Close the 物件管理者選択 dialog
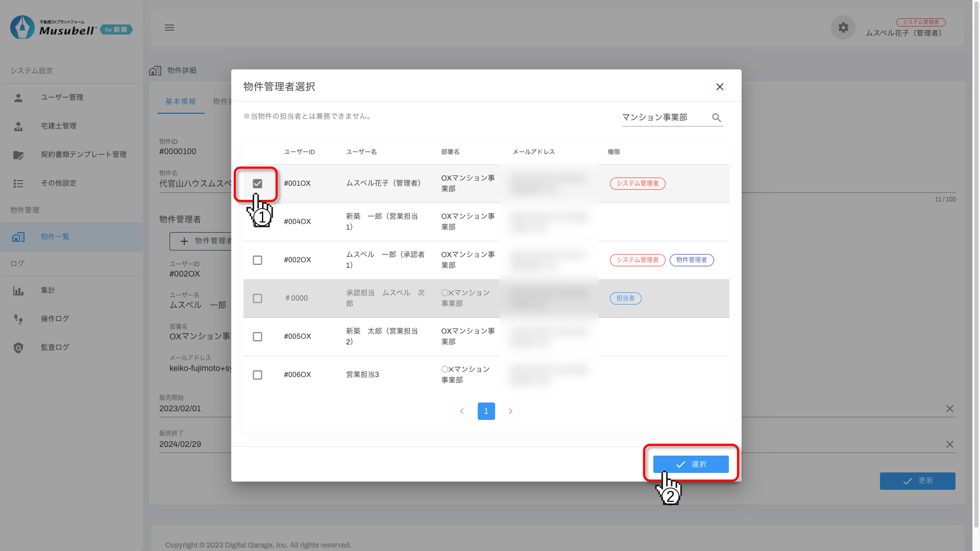Viewport: 980px width, 551px height. tap(719, 87)
